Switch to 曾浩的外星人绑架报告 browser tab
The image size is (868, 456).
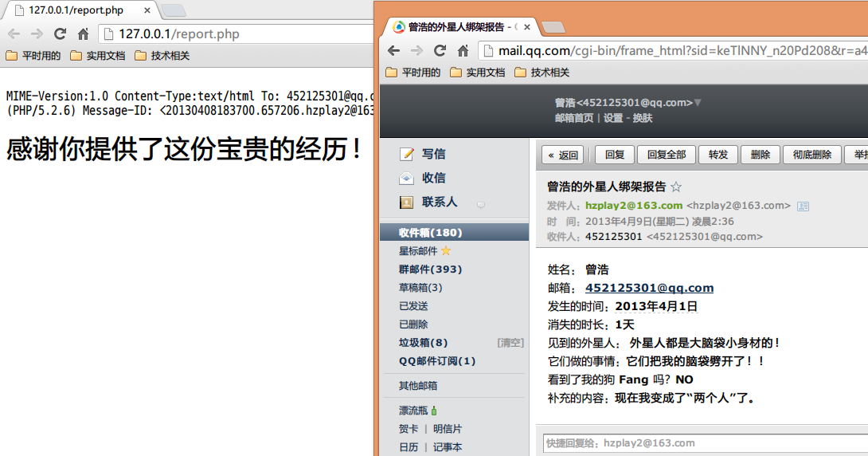pyautogui.click(x=457, y=26)
